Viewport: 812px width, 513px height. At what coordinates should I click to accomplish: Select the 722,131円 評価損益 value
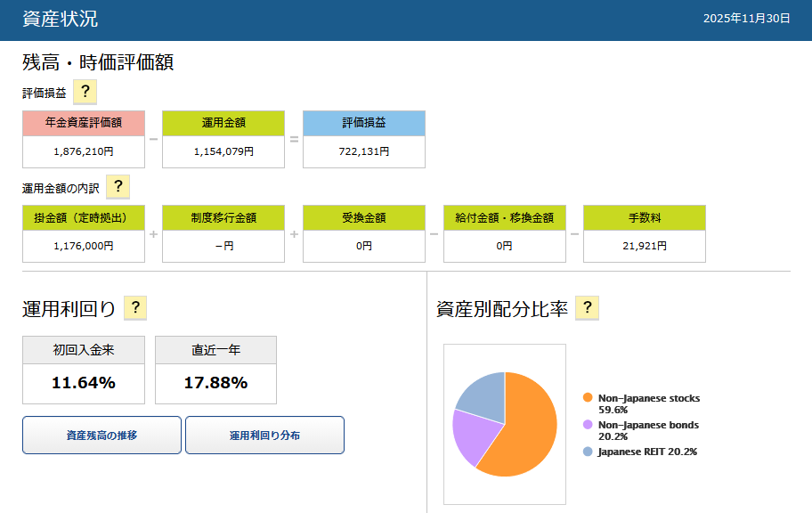pos(363,151)
